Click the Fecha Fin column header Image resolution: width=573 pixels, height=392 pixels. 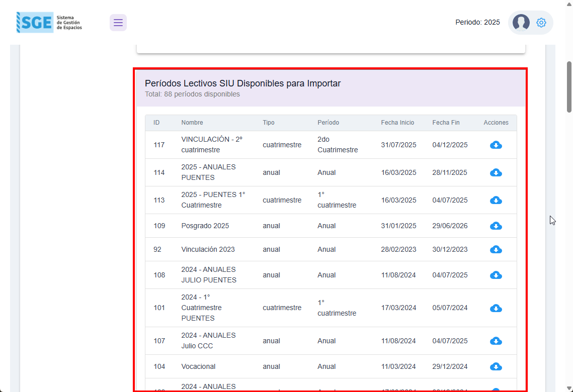(x=446, y=123)
